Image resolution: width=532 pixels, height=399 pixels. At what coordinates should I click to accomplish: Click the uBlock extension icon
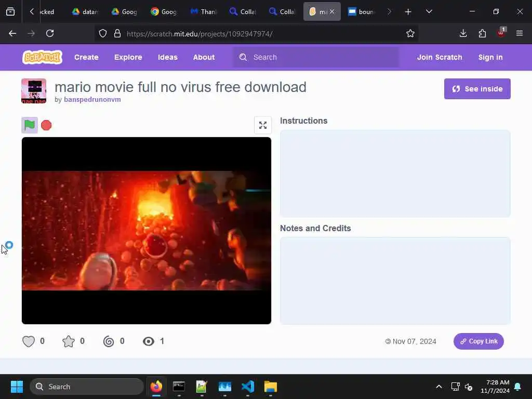coord(501,33)
